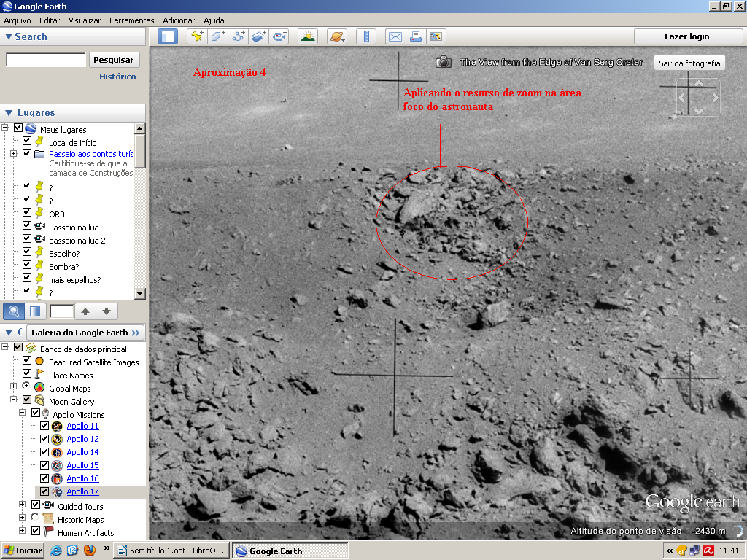Click the Fazer login button

tap(687, 36)
